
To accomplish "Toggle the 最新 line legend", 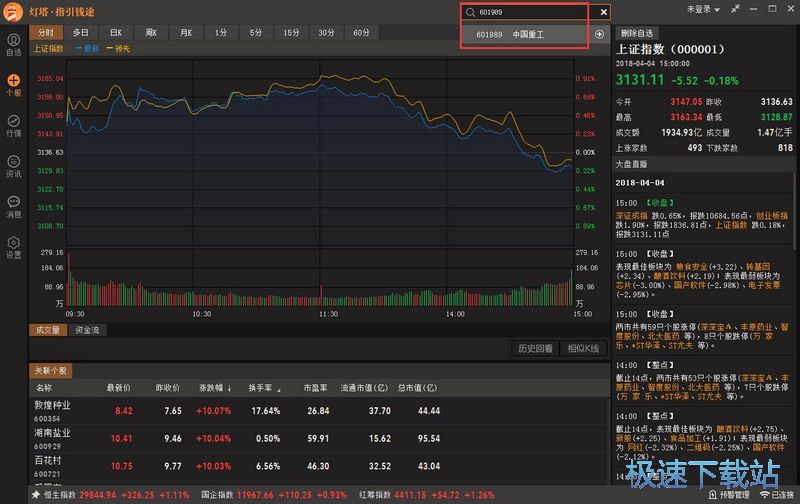I will pyautogui.click(x=87, y=48).
